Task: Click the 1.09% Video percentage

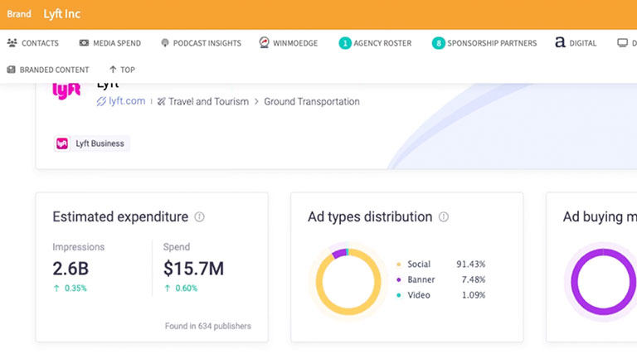Action: [474, 295]
